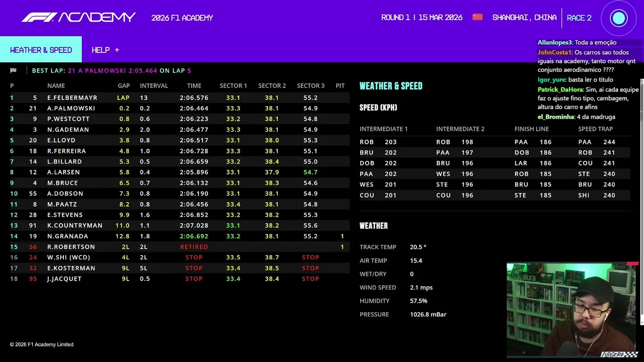
Task: Click the F1 Academy Limited copyright notice
Action: tap(42, 344)
